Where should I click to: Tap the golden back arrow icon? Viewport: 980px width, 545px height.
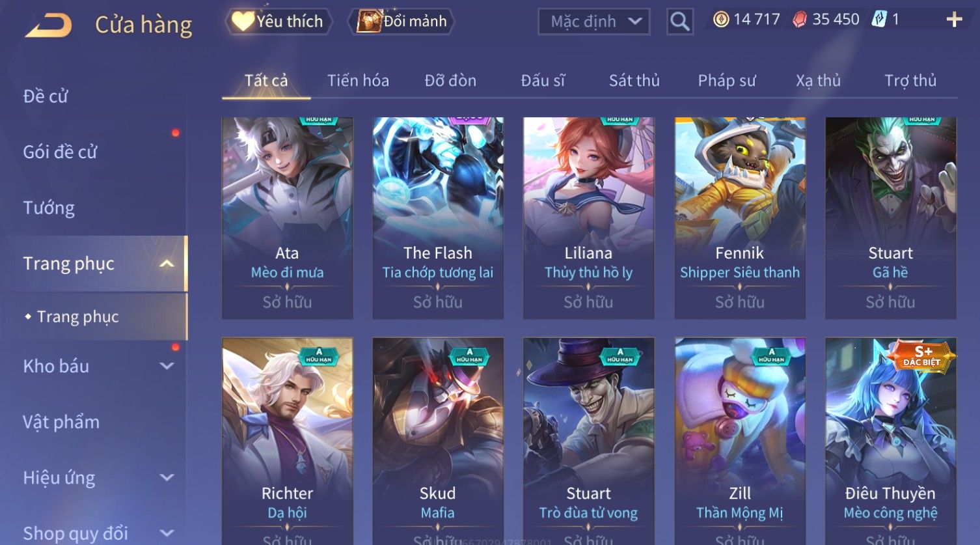click(x=49, y=25)
